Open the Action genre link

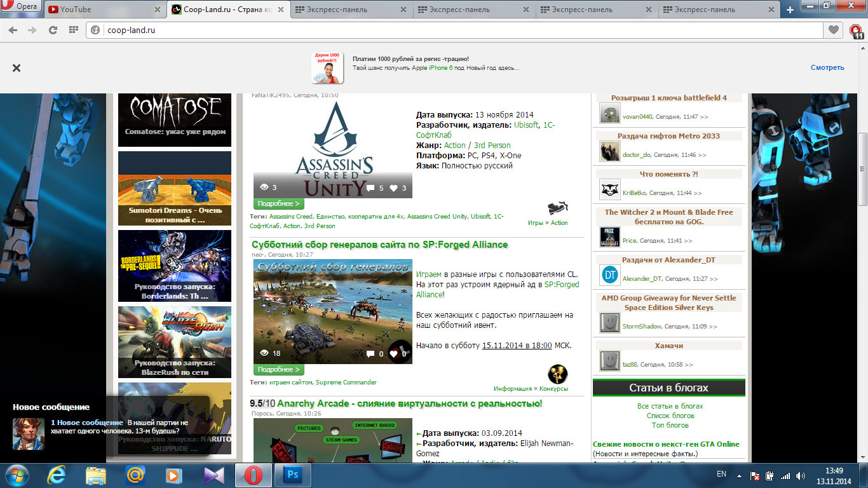(x=454, y=146)
